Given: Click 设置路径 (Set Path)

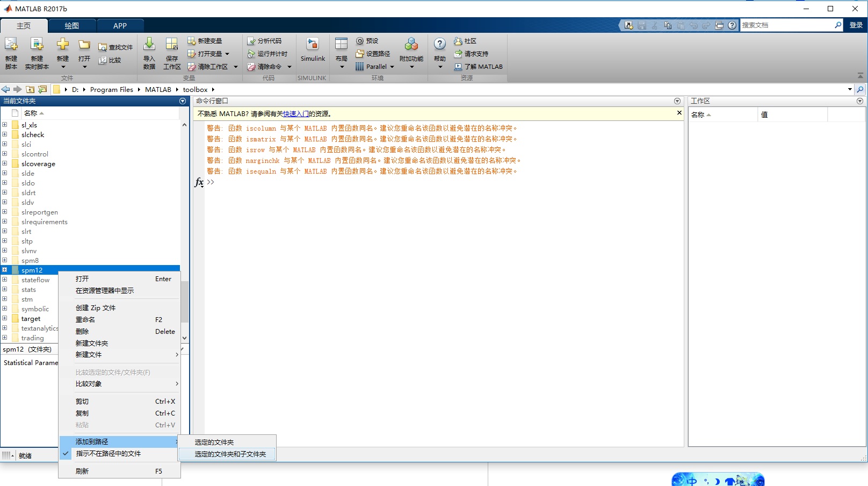Looking at the screenshot, I should 373,54.
